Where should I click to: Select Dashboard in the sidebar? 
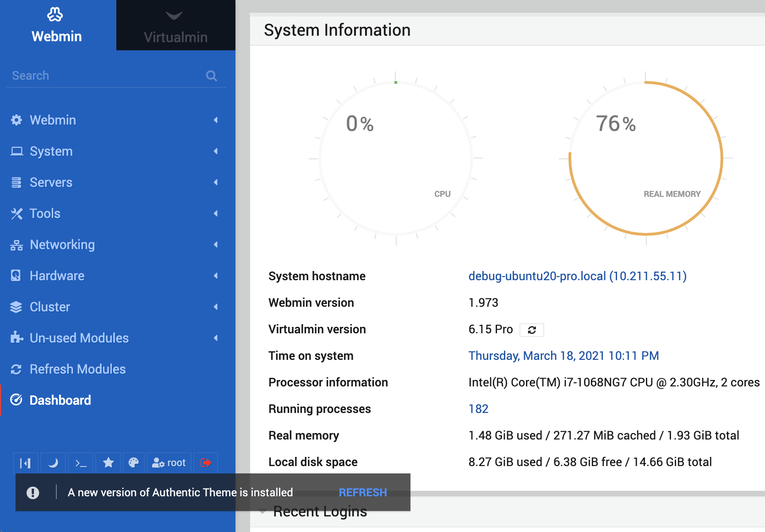pyautogui.click(x=60, y=400)
